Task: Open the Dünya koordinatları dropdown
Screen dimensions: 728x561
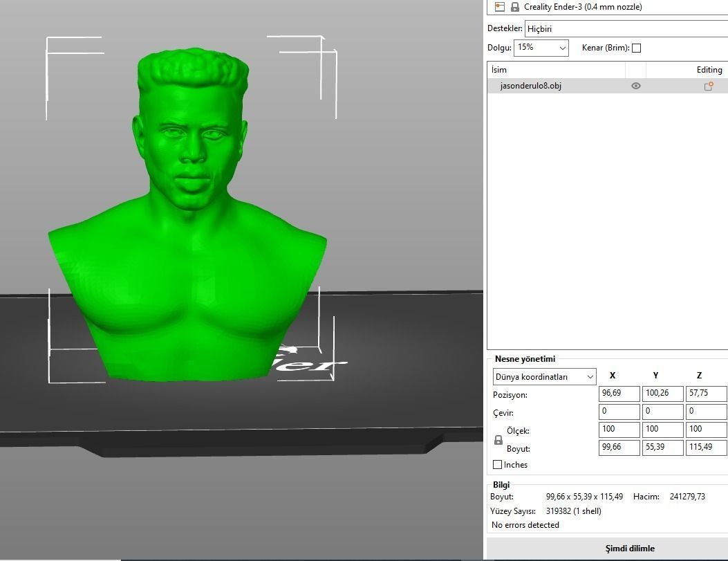Action: click(x=544, y=376)
